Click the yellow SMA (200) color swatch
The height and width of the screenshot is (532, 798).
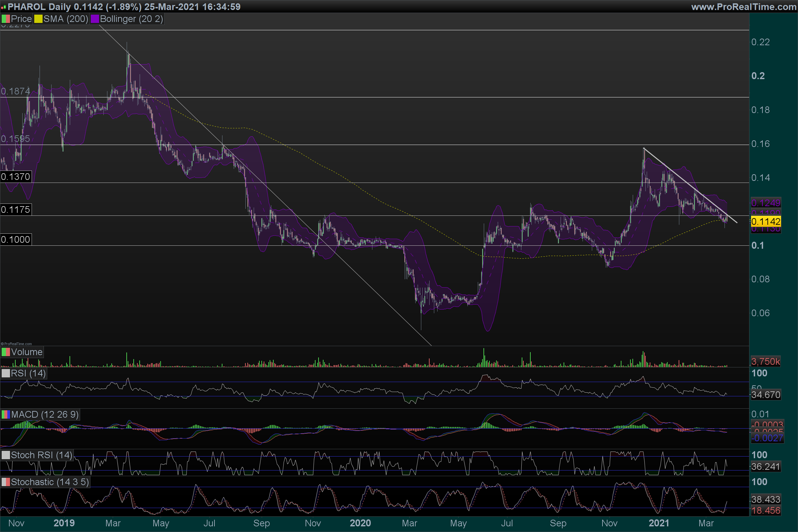(38, 19)
